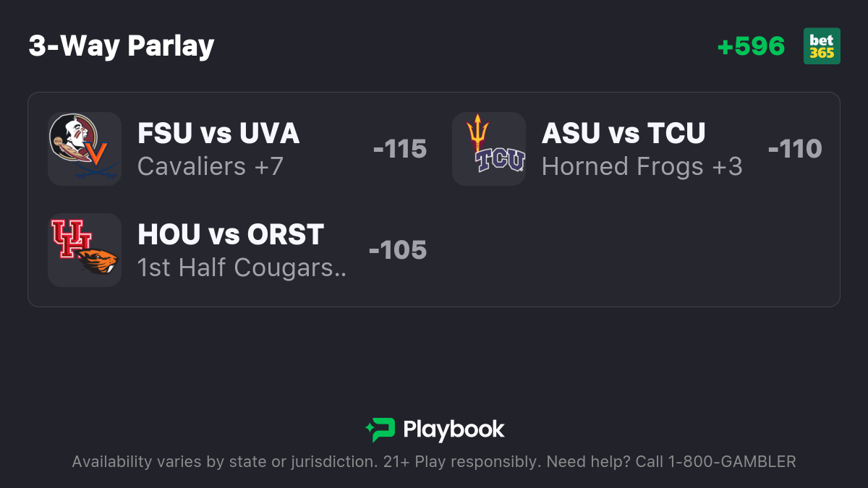This screenshot has height=488, width=868.
Task: Click the Playbook brand name text
Action: 454,429
